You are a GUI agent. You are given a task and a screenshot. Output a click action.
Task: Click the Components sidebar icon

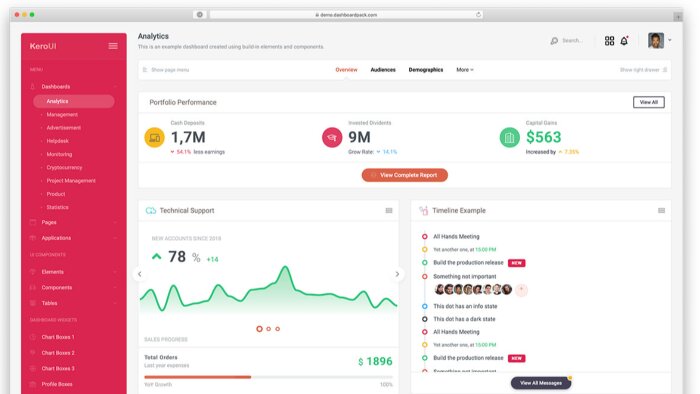tap(33, 288)
